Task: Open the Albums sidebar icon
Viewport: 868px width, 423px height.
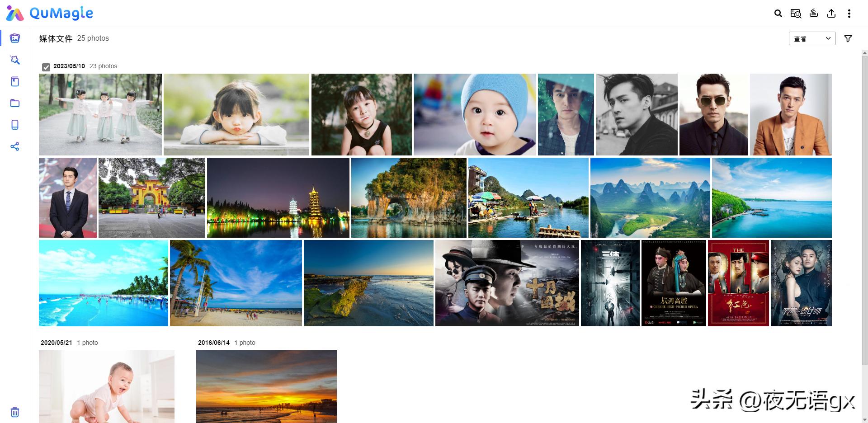Action: click(15, 81)
